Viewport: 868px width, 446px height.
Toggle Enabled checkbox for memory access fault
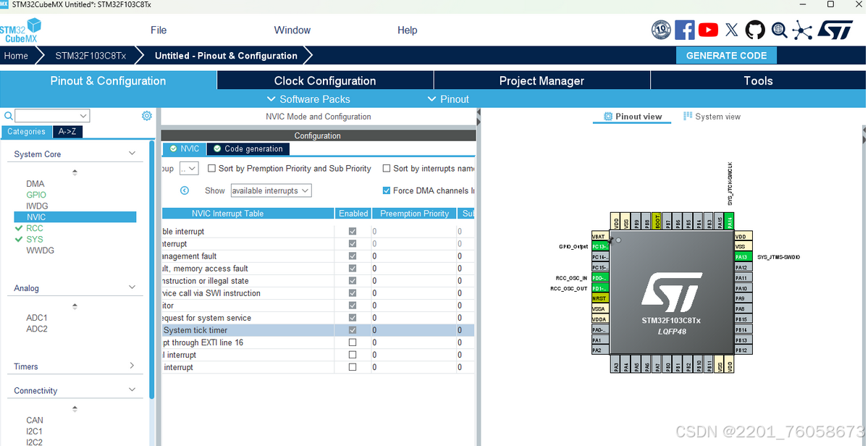[x=353, y=269]
